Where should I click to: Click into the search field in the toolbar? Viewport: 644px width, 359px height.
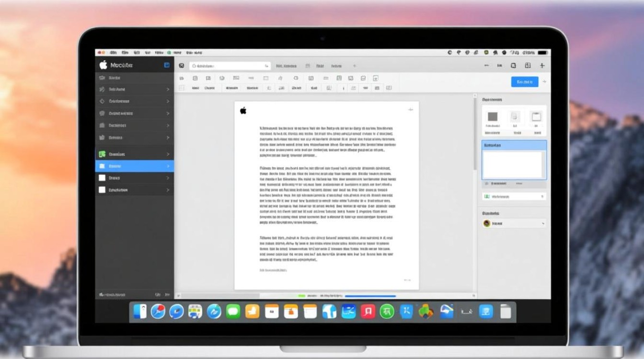click(230, 66)
